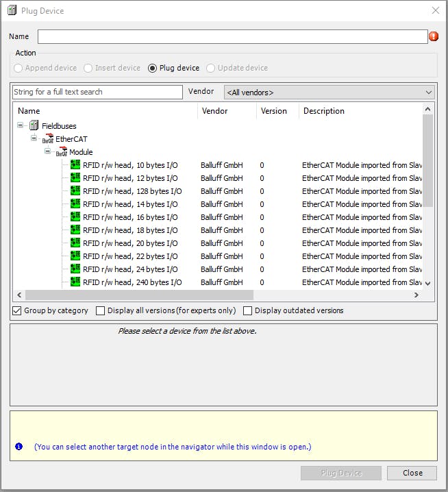Sort by Version column header

click(x=277, y=111)
